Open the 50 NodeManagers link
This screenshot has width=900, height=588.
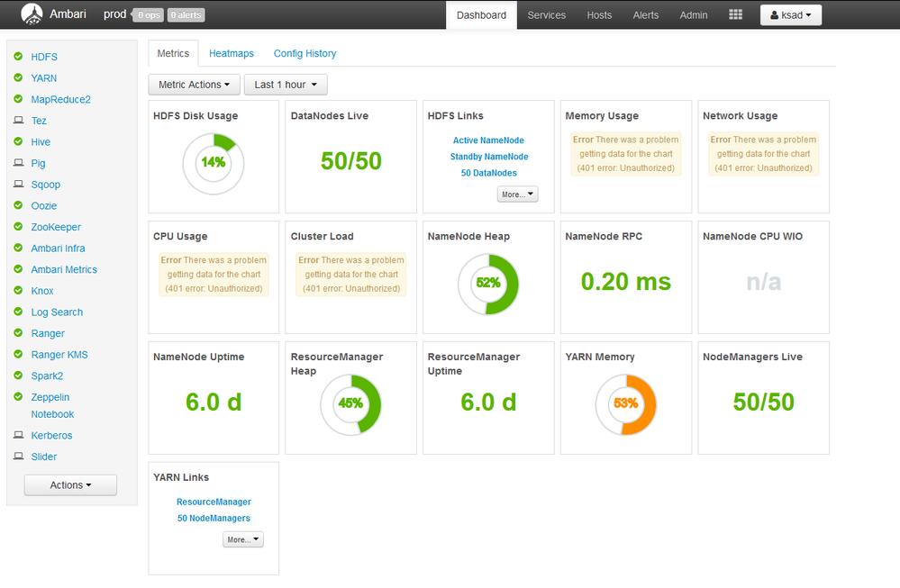pos(214,518)
